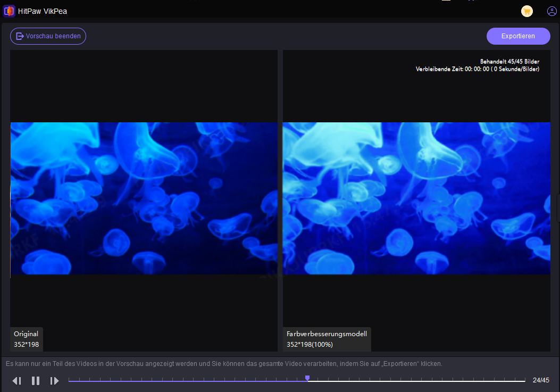Click the preview hint message about Exportieren
This screenshot has height=392, width=560.
[x=224, y=364]
